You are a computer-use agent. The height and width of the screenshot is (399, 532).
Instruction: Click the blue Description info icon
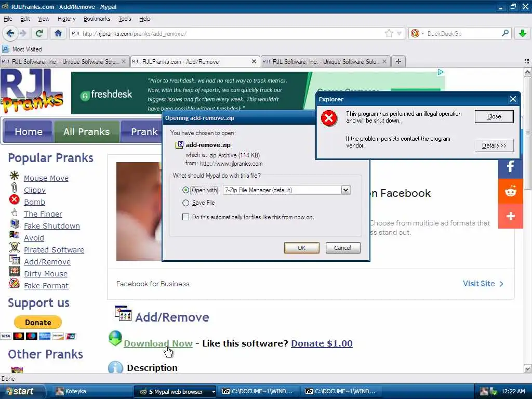tap(115, 367)
